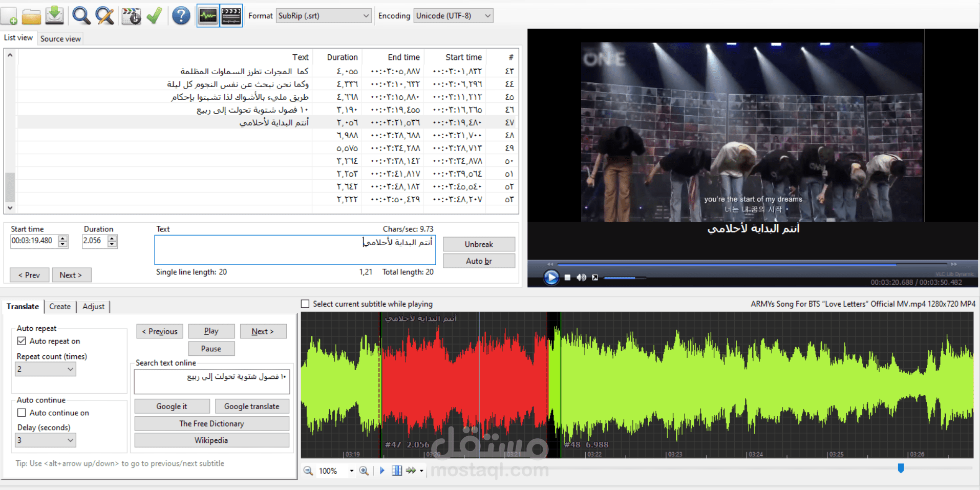Open the Create tab
Screen dimensions: 980x490
(x=60, y=307)
